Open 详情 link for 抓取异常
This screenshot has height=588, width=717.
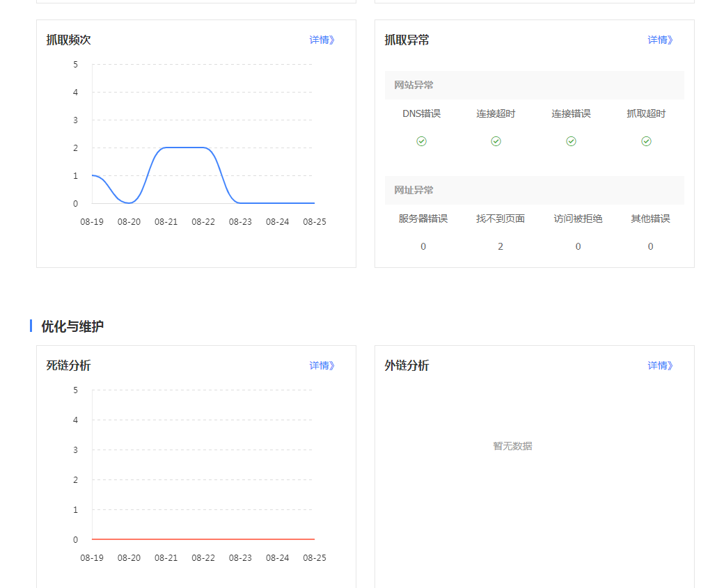click(x=660, y=40)
